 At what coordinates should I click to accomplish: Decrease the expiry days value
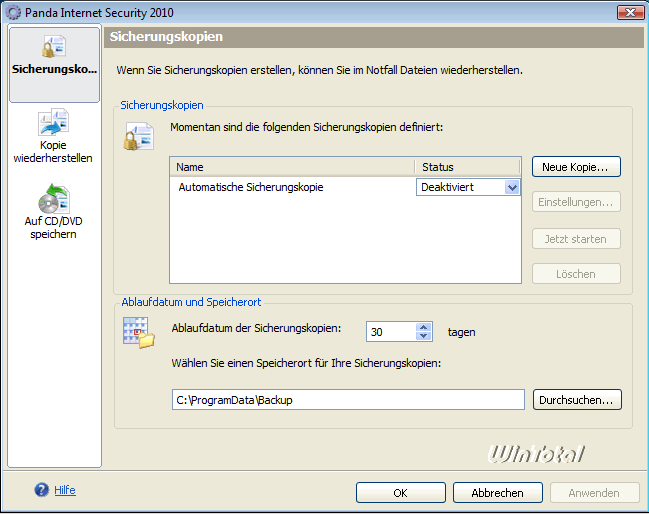[x=423, y=336]
